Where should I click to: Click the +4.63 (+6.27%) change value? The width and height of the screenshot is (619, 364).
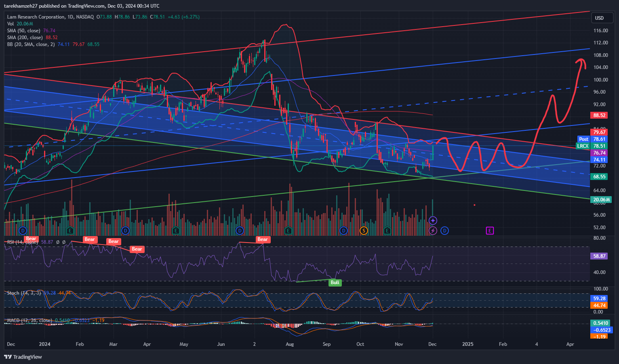point(183,17)
